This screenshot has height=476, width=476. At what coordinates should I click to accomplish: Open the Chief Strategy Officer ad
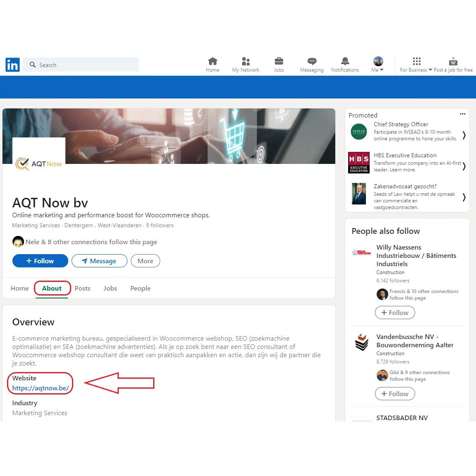[401, 124]
